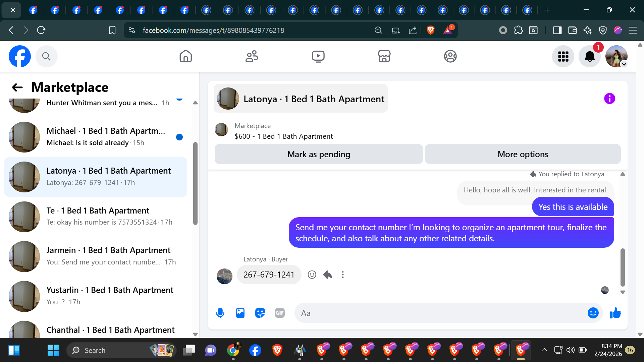The width and height of the screenshot is (644, 362).
Task: Open conversation information purple icon
Action: (609, 99)
